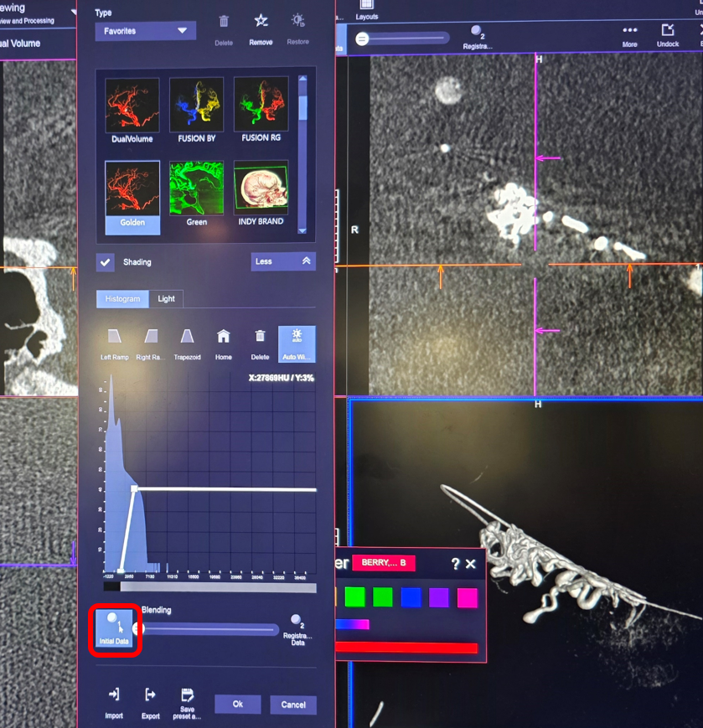Image resolution: width=703 pixels, height=728 pixels.
Task: Click the histogram Delete trash icon
Action: (260, 337)
